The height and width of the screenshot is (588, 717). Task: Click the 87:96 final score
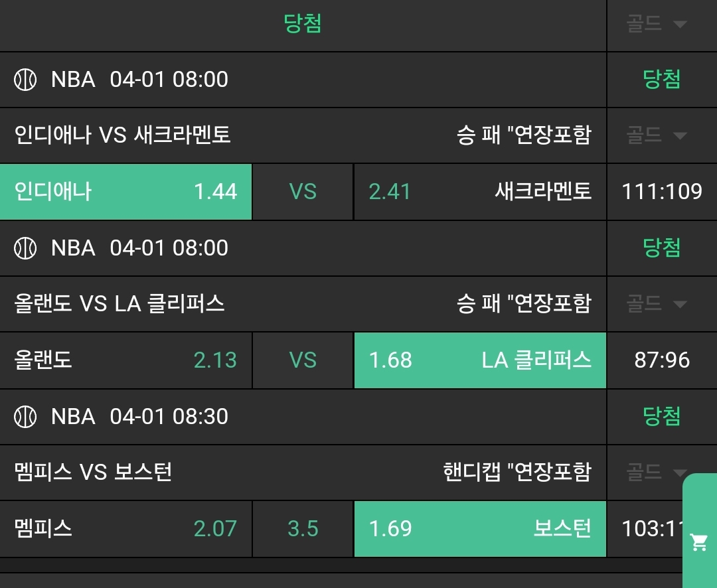click(x=661, y=360)
